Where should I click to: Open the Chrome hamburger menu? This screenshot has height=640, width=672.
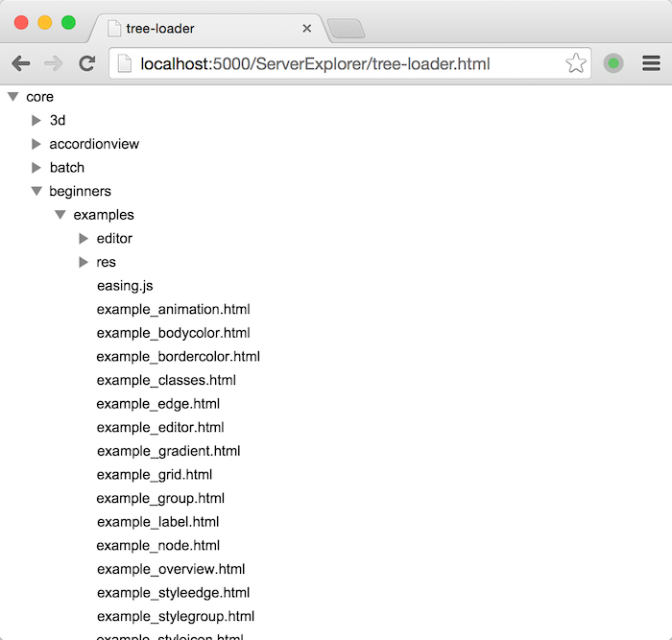point(651,63)
